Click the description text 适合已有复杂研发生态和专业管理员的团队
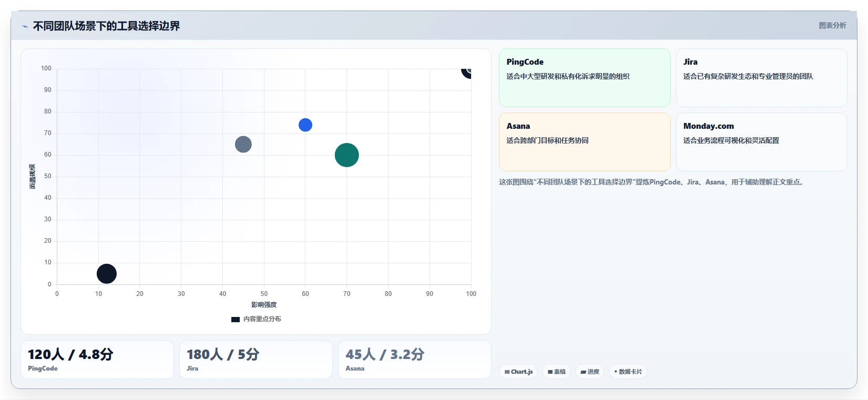 pos(748,76)
